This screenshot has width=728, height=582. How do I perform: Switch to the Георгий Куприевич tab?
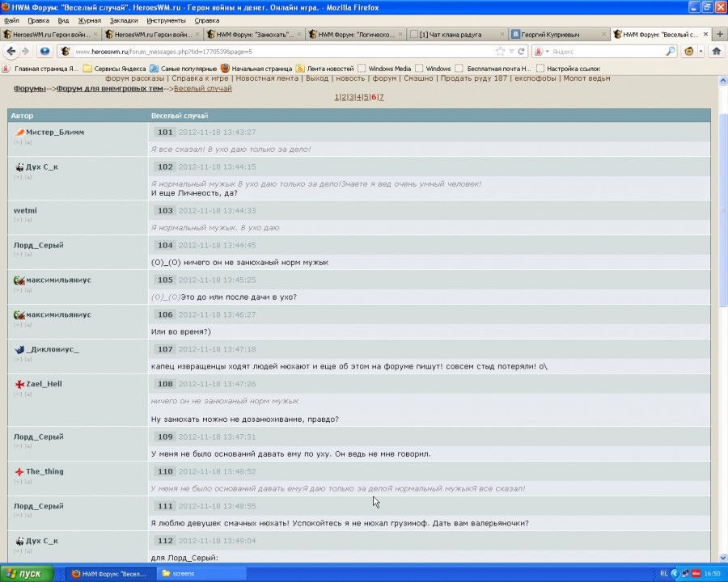(557, 35)
